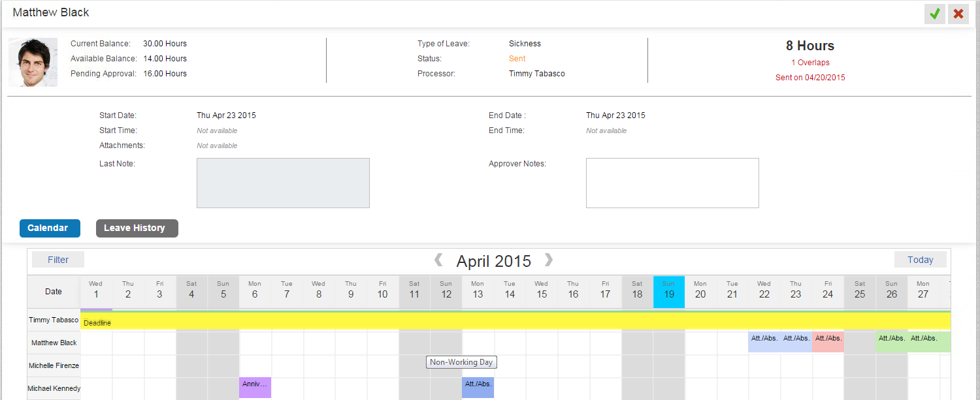Click the Pending Approval 16.00 Hours value

tap(165, 74)
